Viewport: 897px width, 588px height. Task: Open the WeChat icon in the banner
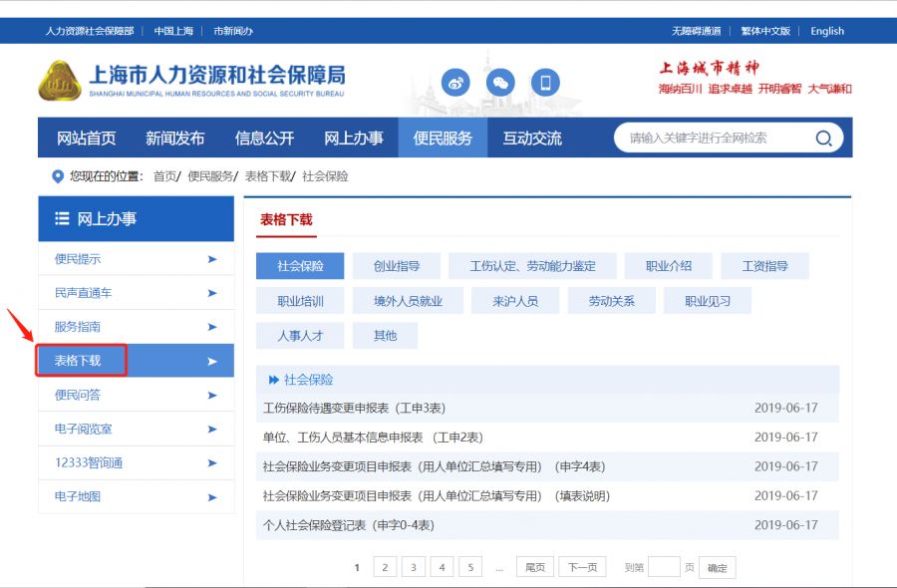tap(501, 84)
